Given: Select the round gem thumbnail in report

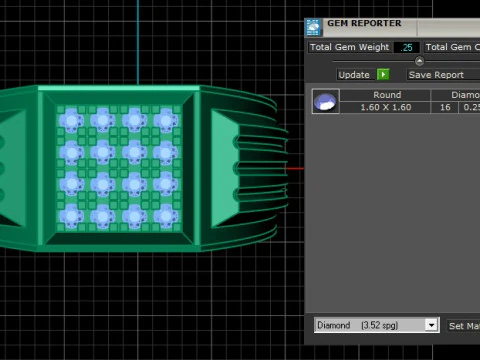Looking at the screenshot, I should [325, 101].
